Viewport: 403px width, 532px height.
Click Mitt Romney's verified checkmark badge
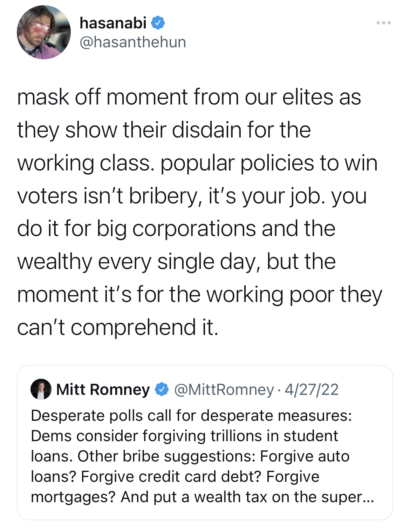tap(162, 389)
